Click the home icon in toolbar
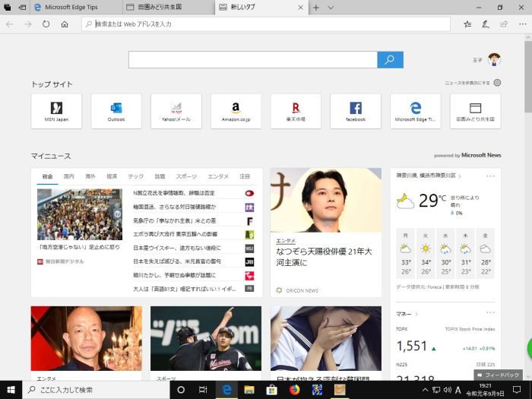Viewport: 532px width, 399px height. [x=65, y=24]
